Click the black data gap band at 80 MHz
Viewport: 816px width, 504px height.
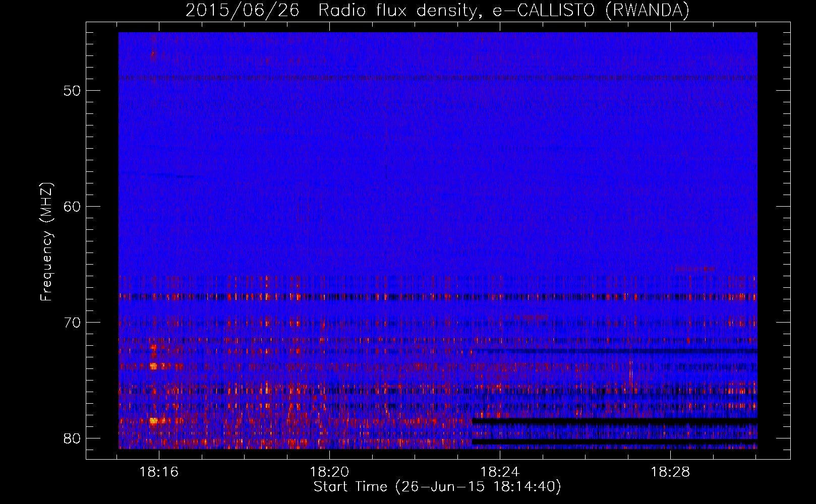pos(615,441)
